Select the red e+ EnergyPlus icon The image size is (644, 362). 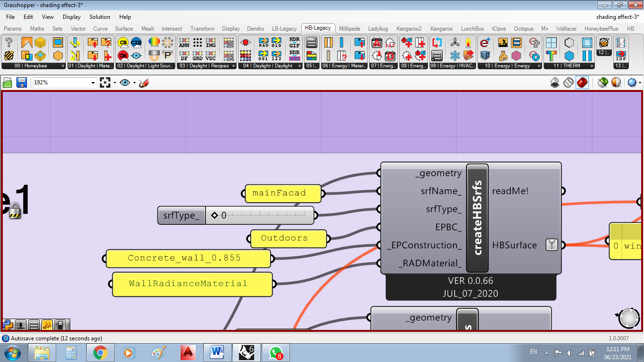click(485, 42)
